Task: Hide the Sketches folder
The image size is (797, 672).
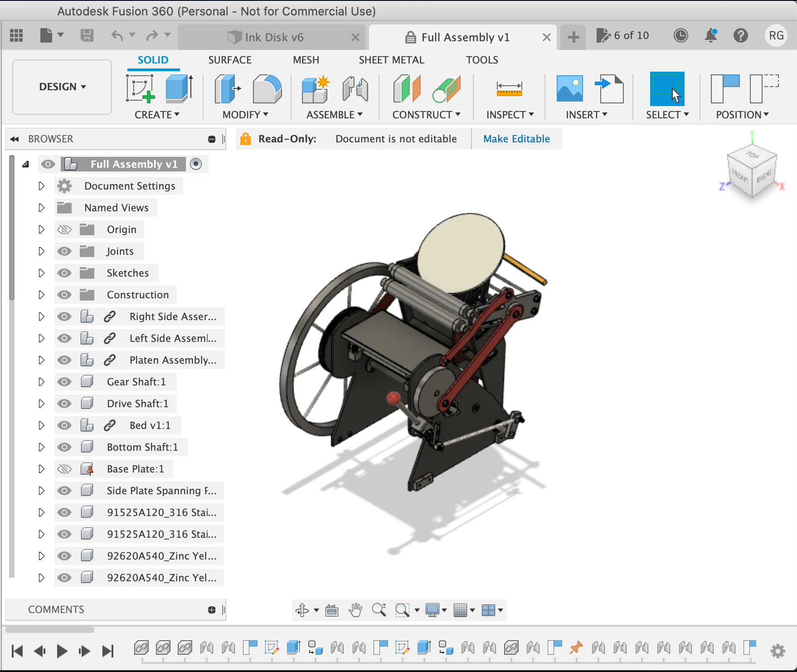Action: pyautogui.click(x=64, y=273)
